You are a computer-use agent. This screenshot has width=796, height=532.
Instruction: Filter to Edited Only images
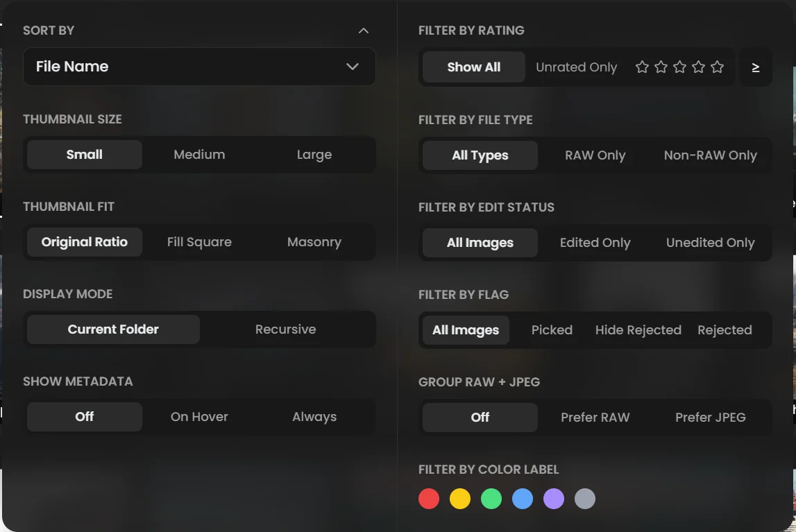point(595,243)
